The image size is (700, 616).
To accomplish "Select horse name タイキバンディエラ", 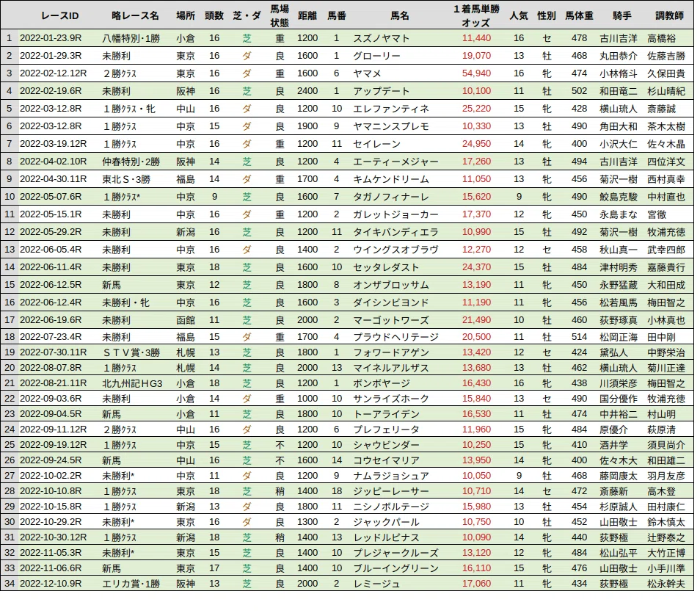I will point(395,232).
